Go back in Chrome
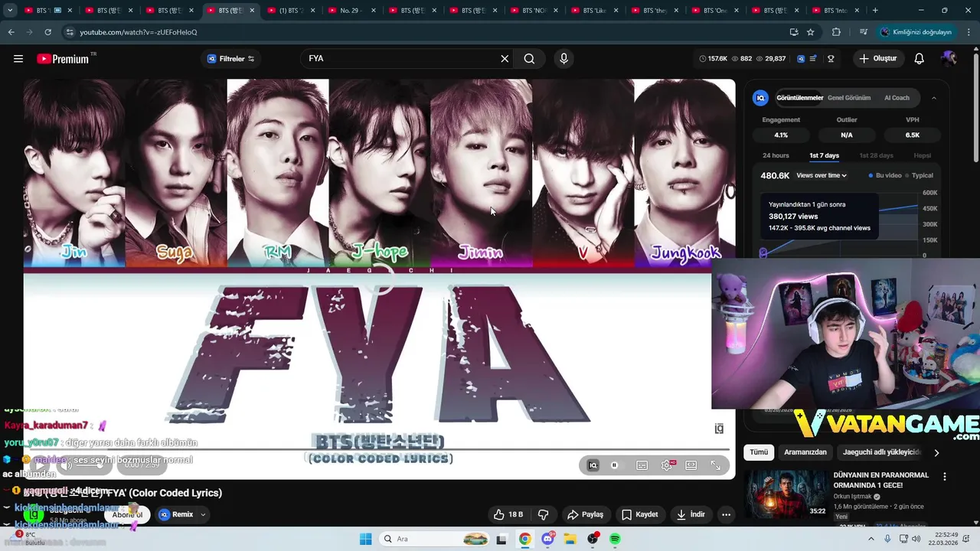The width and height of the screenshot is (980, 551). (11, 32)
